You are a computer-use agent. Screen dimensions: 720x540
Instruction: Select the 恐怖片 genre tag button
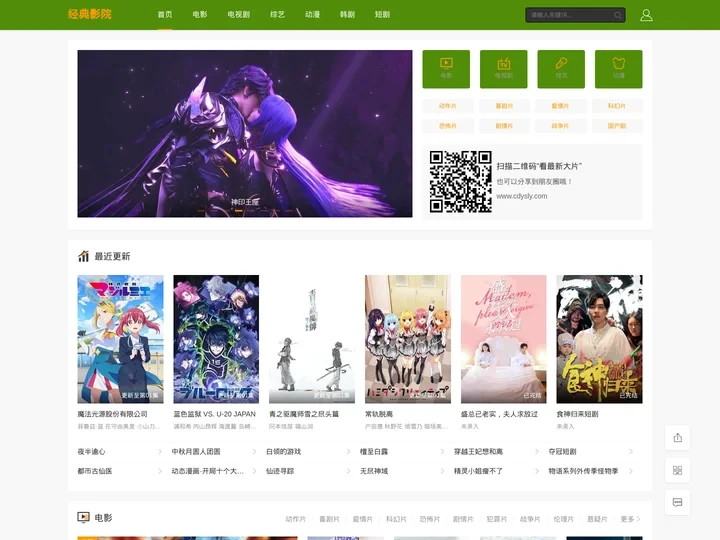pos(447,126)
